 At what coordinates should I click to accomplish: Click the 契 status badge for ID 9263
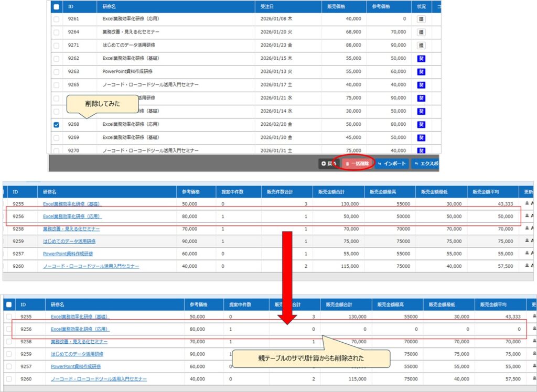421,72
